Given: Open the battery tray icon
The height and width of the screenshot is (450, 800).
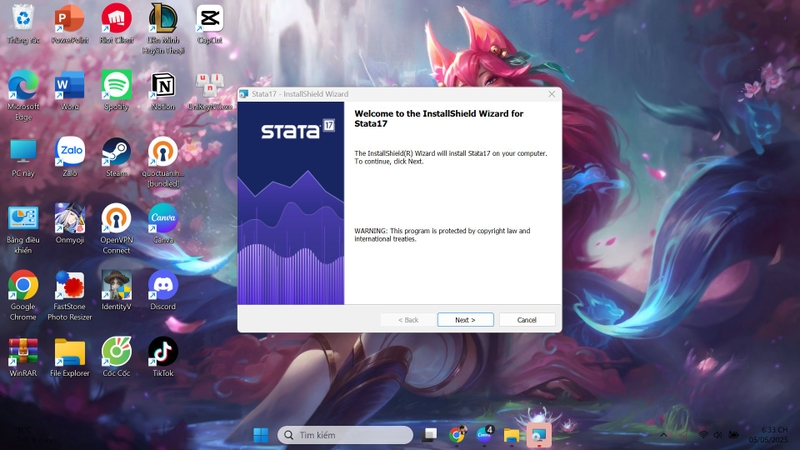Looking at the screenshot, I should tap(733, 435).
